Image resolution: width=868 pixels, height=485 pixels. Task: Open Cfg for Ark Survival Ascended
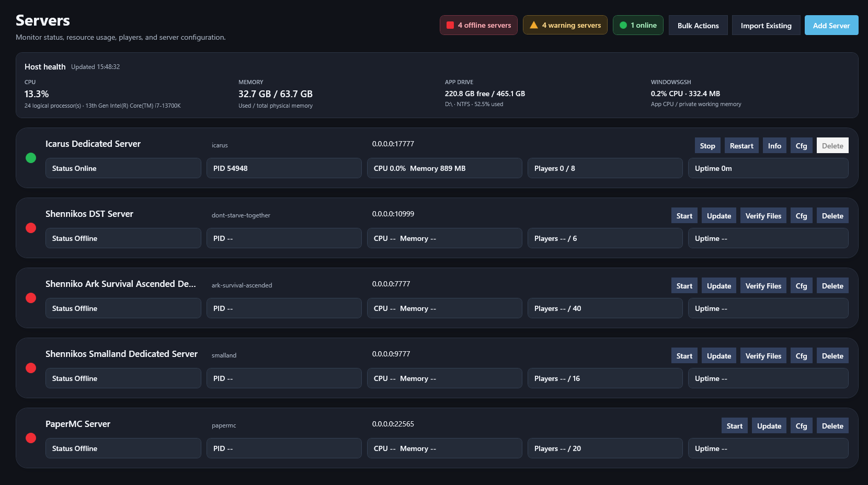(801, 286)
